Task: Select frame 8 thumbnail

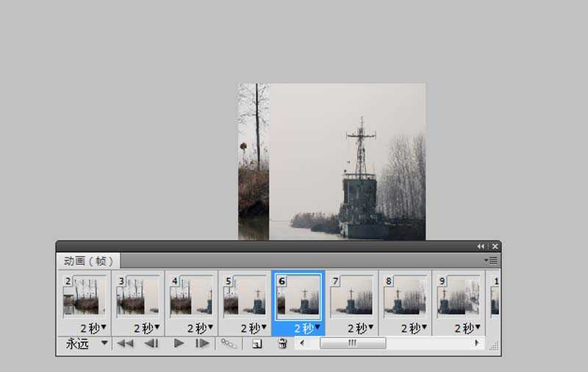Action: coord(405,296)
